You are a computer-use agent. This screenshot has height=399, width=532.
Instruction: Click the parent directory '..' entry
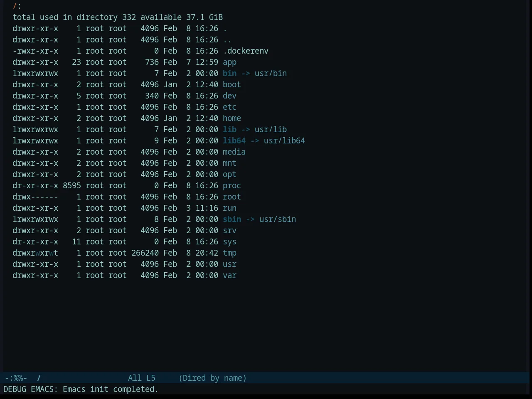(227, 40)
